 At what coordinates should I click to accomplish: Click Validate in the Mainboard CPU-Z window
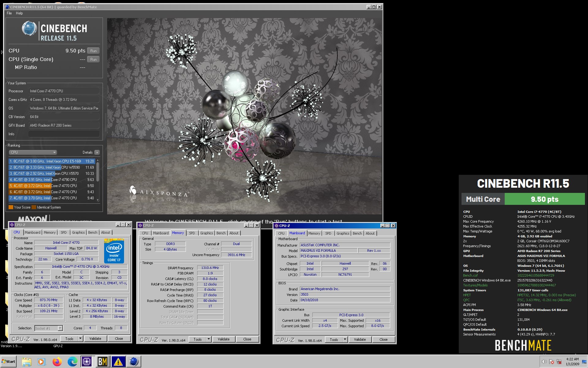pyautogui.click(x=360, y=339)
